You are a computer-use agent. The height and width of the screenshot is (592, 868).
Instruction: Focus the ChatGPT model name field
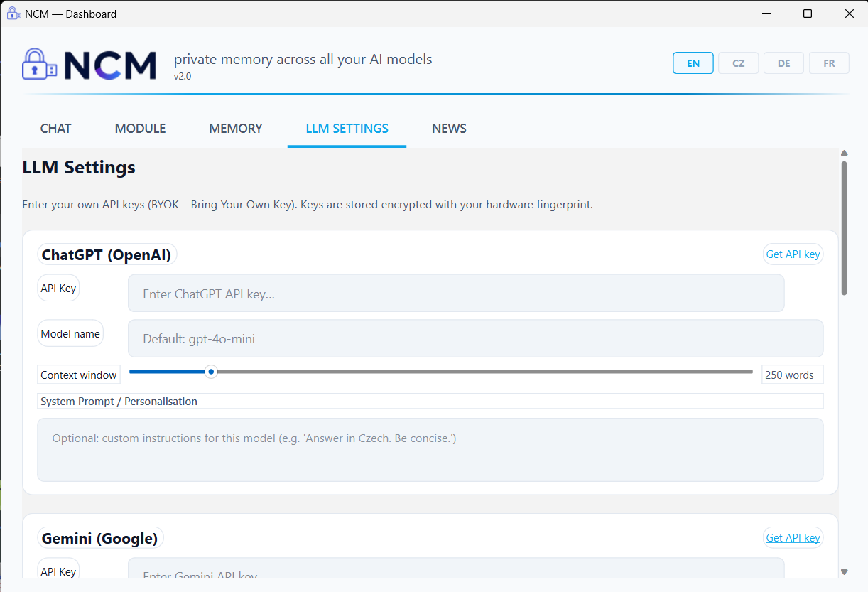coord(475,338)
